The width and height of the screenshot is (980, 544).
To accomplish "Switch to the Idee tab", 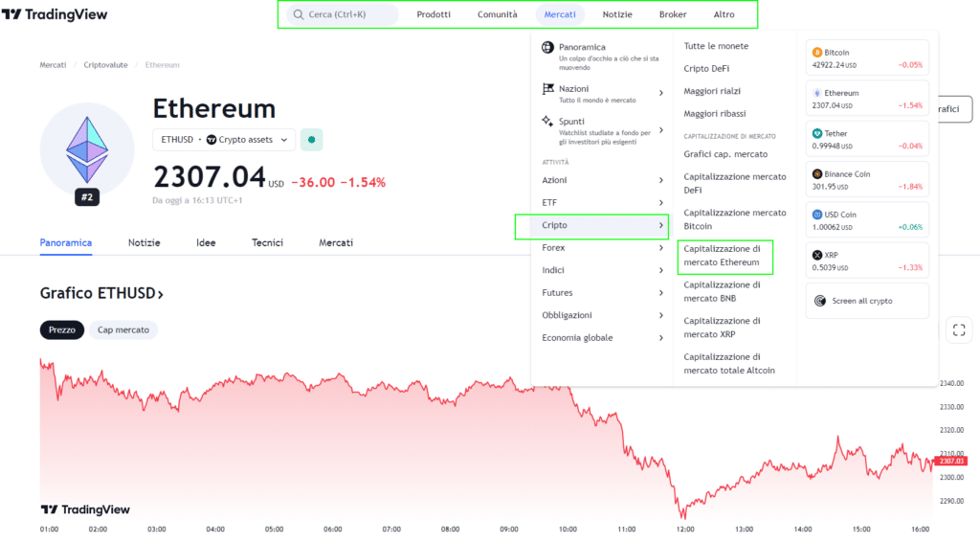I will click(206, 242).
